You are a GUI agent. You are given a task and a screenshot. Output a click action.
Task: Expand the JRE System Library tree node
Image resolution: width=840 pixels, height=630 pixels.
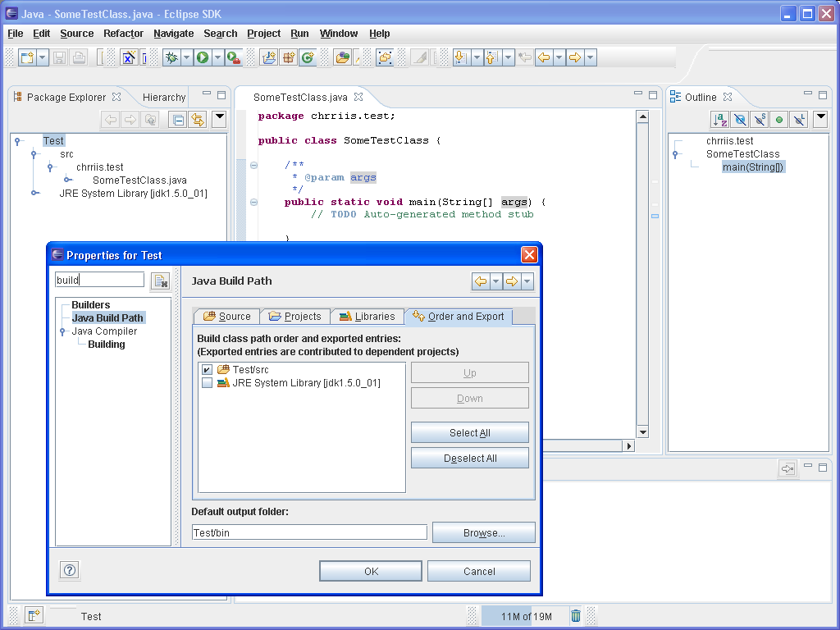[34, 193]
